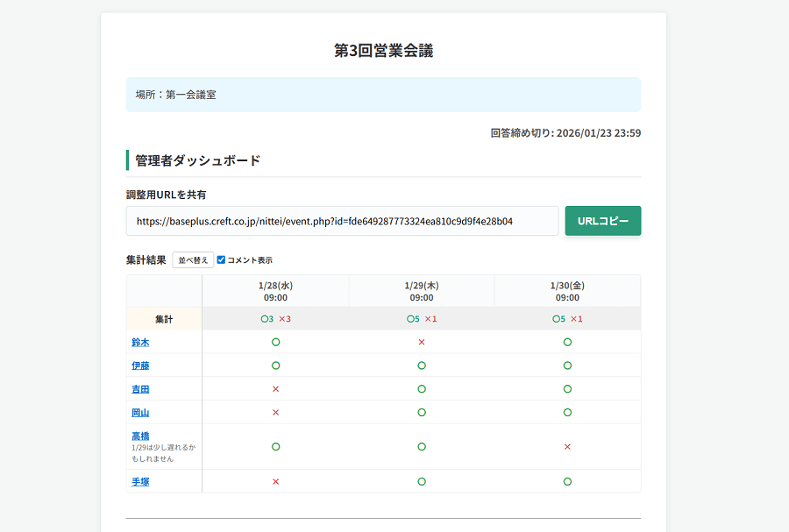Click 鈴木's cross mark for 1/29
Image resolution: width=789 pixels, height=532 pixels.
point(422,342)
